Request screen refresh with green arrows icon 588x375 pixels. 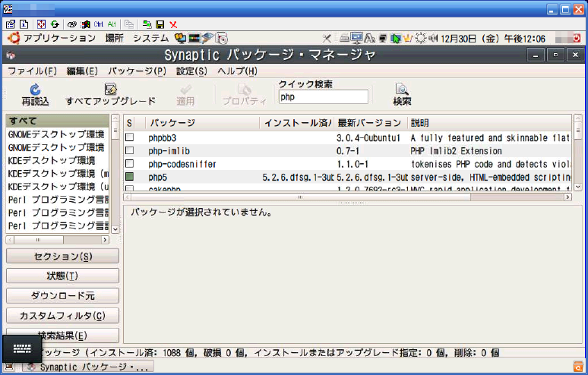55,24
